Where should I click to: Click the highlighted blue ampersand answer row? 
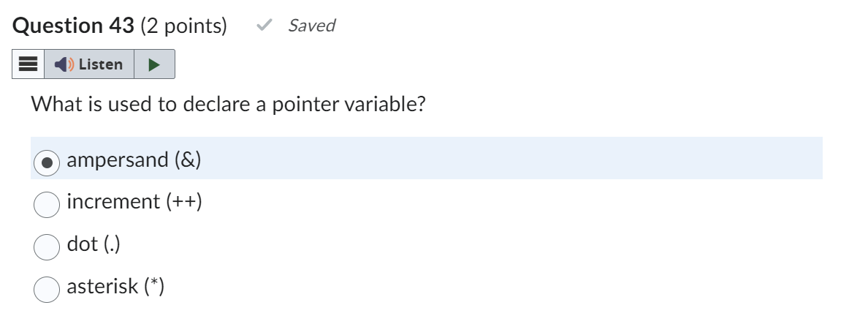(427, 159)
